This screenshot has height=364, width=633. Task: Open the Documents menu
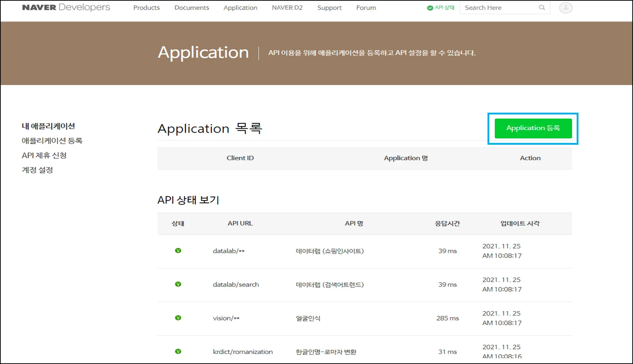coord(192,8)
